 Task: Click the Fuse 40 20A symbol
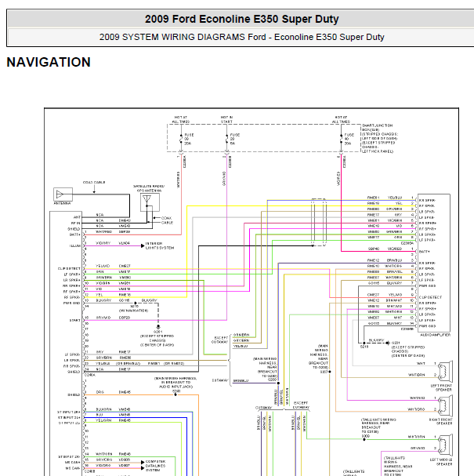point(341,139)
